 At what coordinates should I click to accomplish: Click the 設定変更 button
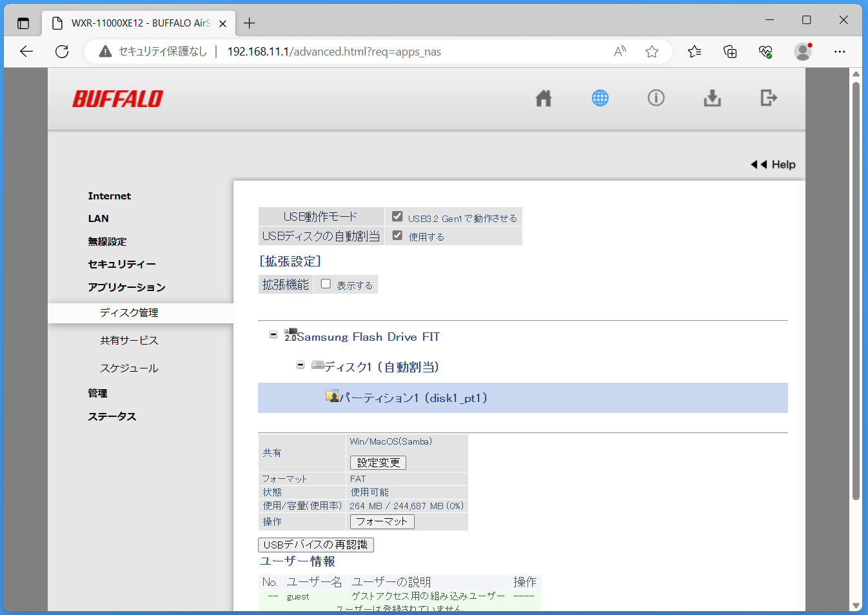click(378, 463)
